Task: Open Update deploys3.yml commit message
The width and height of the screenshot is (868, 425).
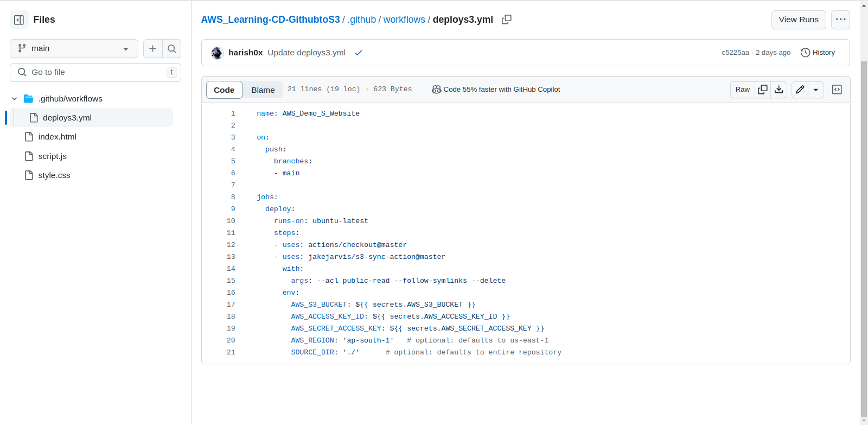Action: pos(307,53)
